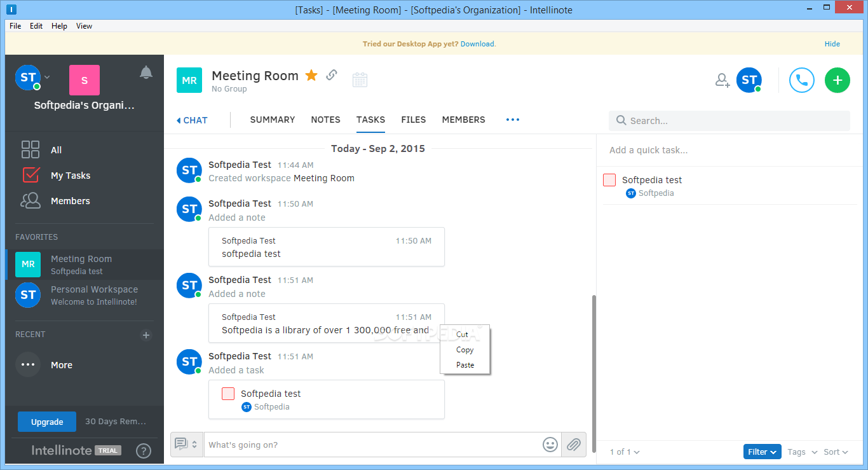Click the Download desktop app link

[x=477, y=44]
